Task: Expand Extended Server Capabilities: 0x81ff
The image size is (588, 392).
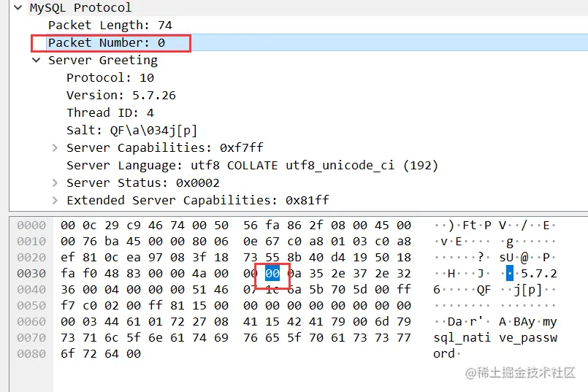Action: click(55, 200)
